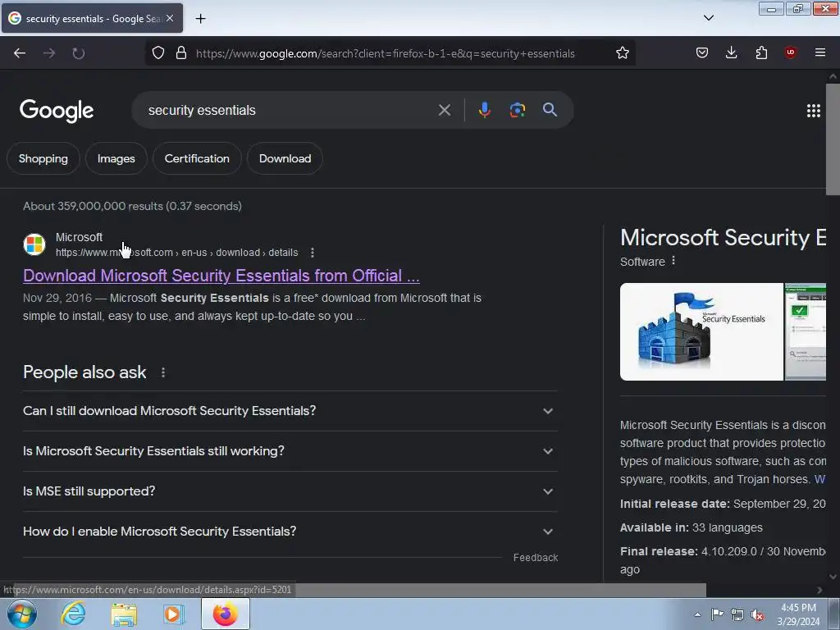Show hidden system tray icons arrow

[697, 614]
